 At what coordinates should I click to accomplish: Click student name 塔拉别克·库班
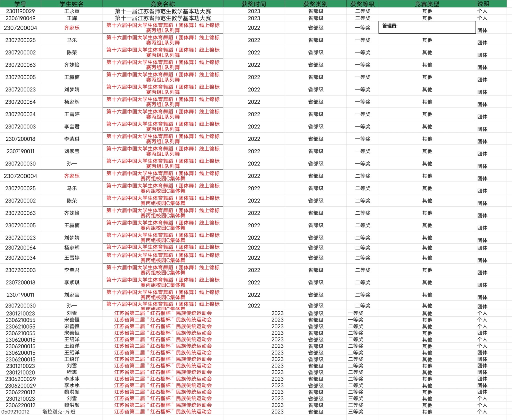[x=59, y=411]
